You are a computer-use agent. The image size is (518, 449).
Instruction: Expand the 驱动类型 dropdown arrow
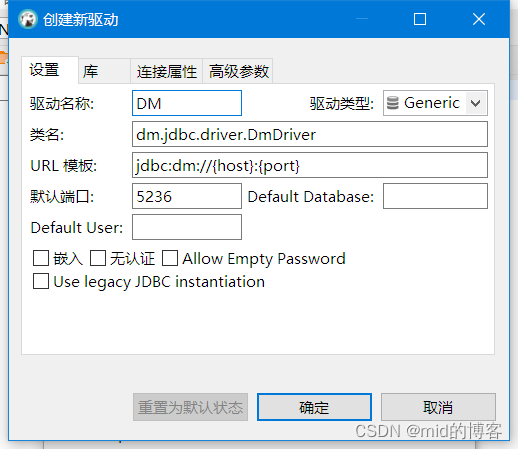click(x=476, y=103)
